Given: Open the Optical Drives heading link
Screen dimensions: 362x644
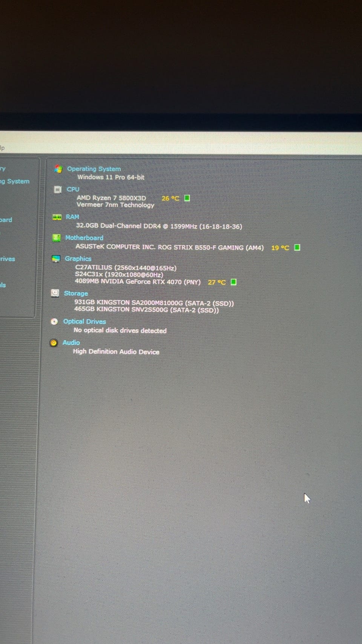Looking at the screenshot, I should (84, 321).
